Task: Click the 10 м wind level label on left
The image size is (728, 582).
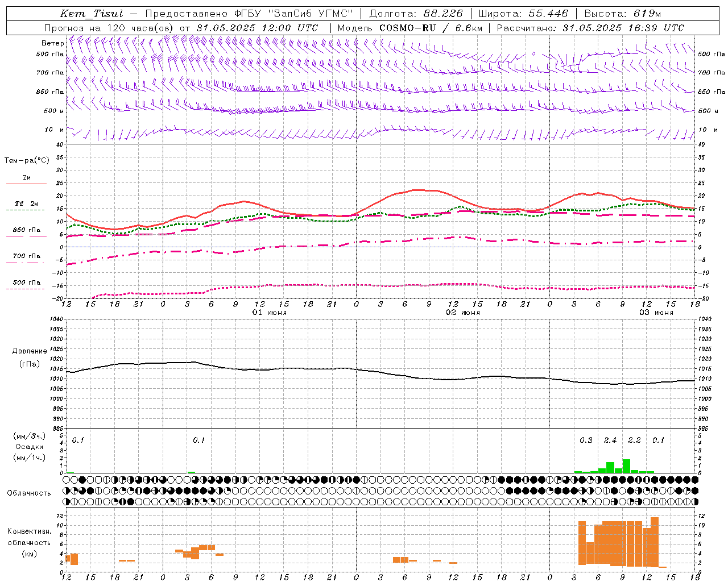Action: pyautogui.click(x=54, y=130)
